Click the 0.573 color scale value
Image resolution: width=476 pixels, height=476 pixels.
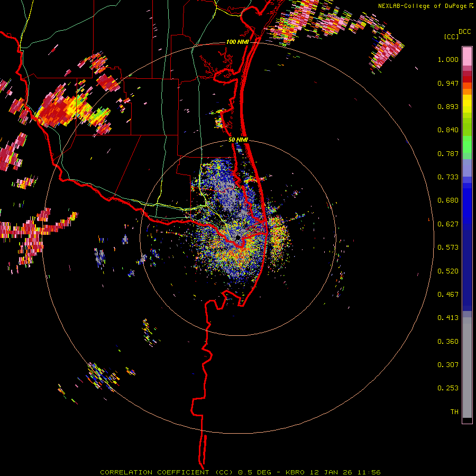pos(448,248)
